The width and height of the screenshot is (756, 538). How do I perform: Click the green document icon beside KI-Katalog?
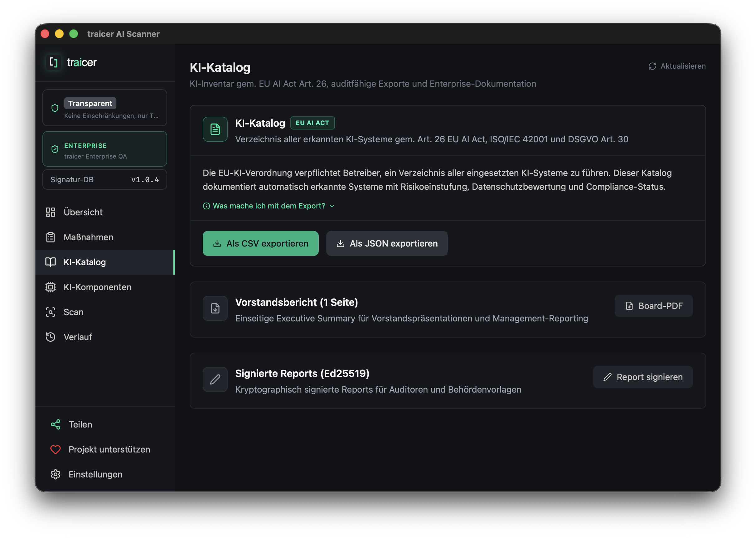(x=215, y=129)
